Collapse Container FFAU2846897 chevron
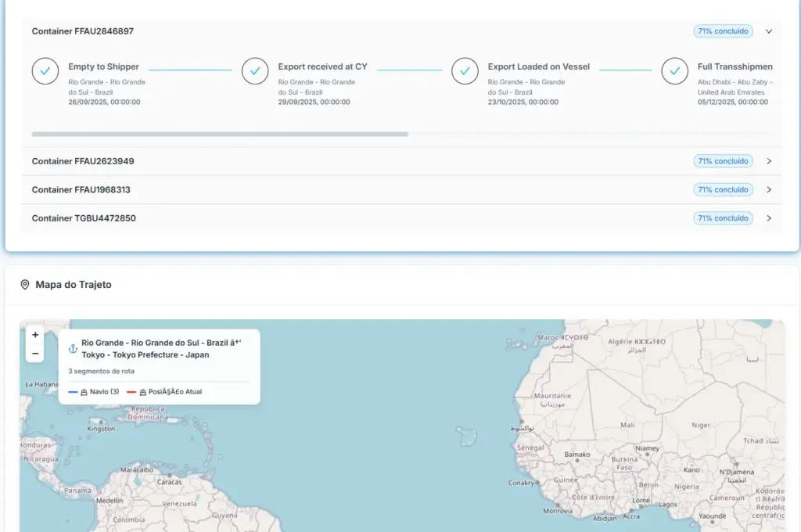Screen dimensions: 801x532 pyautogui.click(x=769, y=31)
